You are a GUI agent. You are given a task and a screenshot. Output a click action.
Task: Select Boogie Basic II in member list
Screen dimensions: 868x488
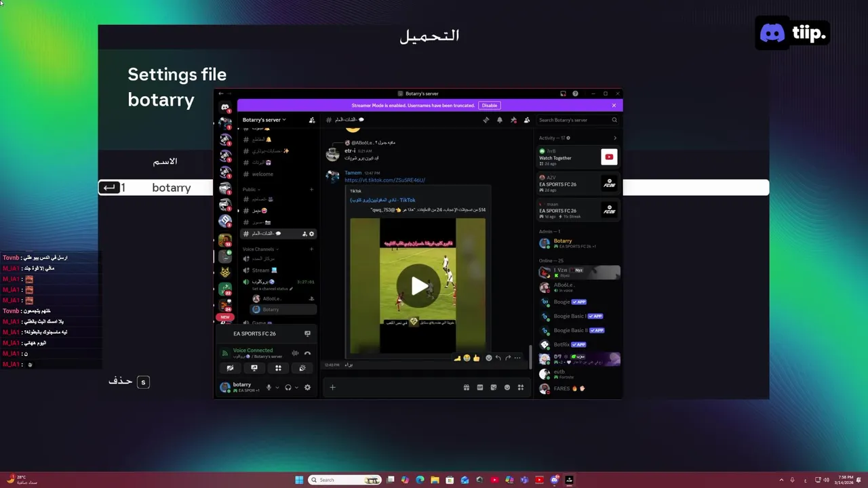pos(578,331)
